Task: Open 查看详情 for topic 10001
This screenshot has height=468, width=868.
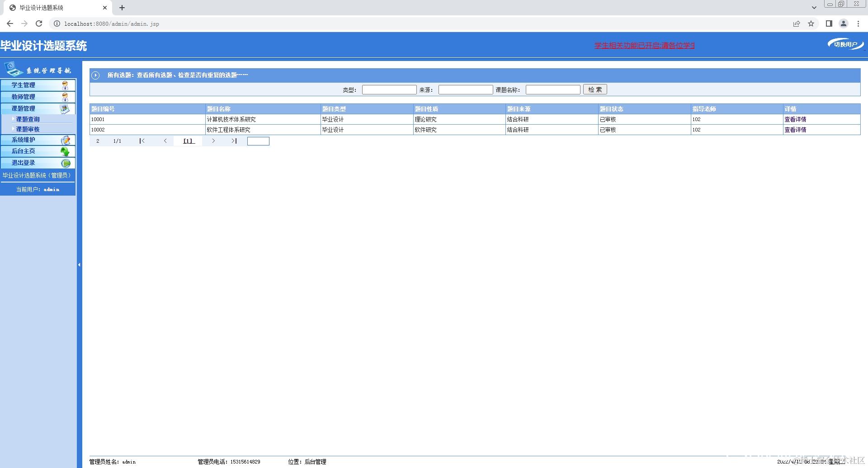Action: point(795,119)
